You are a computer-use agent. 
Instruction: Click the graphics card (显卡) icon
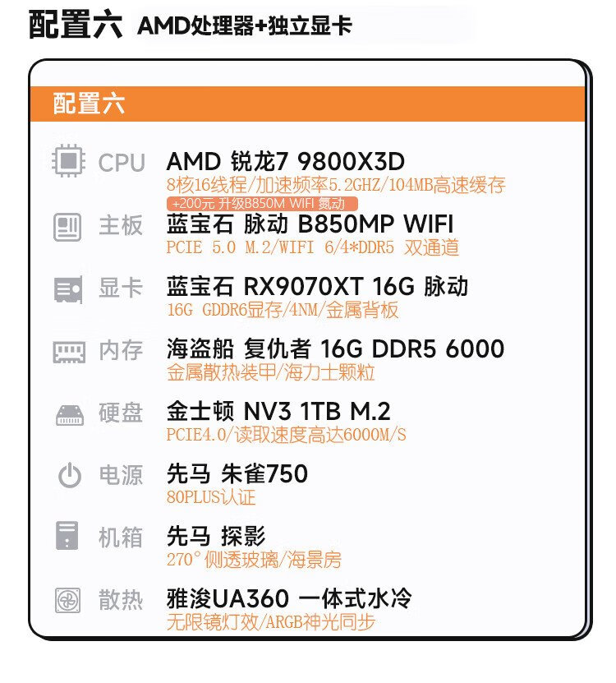[x=68, y=288]
